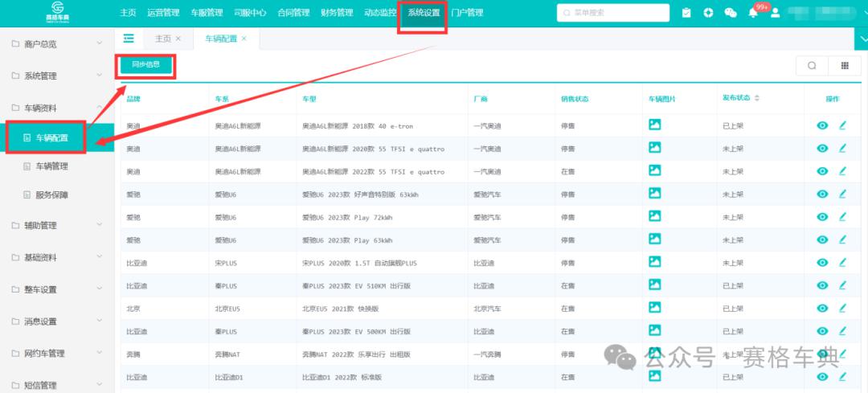Open vehicle image for 好声音特别版 63kWh row
The image size is (868, 393).
click(655, 193)
